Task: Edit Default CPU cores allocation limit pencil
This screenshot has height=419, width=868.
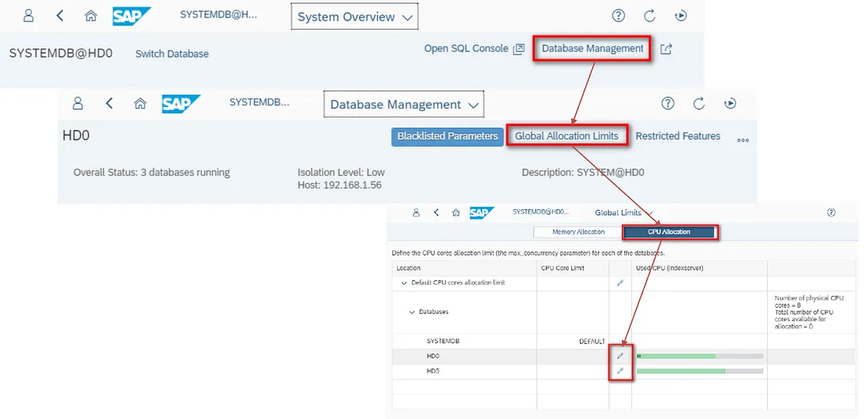Action: pyautogui.click(x=620, y=282)
